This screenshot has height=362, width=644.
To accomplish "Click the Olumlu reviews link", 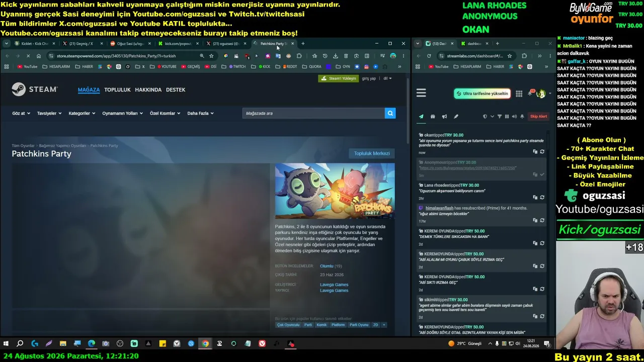I will (x=327, y=266).
